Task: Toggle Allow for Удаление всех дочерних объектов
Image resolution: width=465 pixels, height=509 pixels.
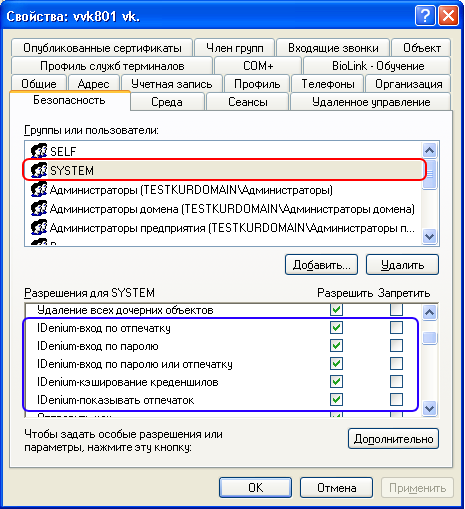Action: [336, 310]
